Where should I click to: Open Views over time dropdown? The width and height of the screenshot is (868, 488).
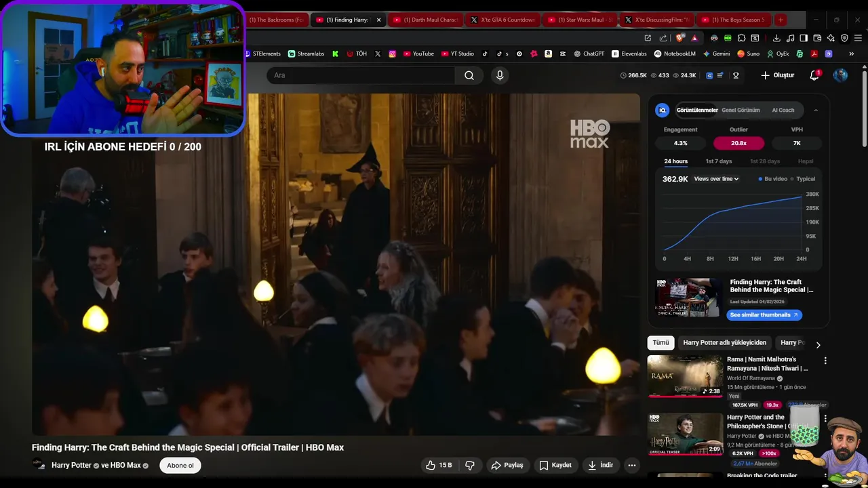[x=716, y=179]
